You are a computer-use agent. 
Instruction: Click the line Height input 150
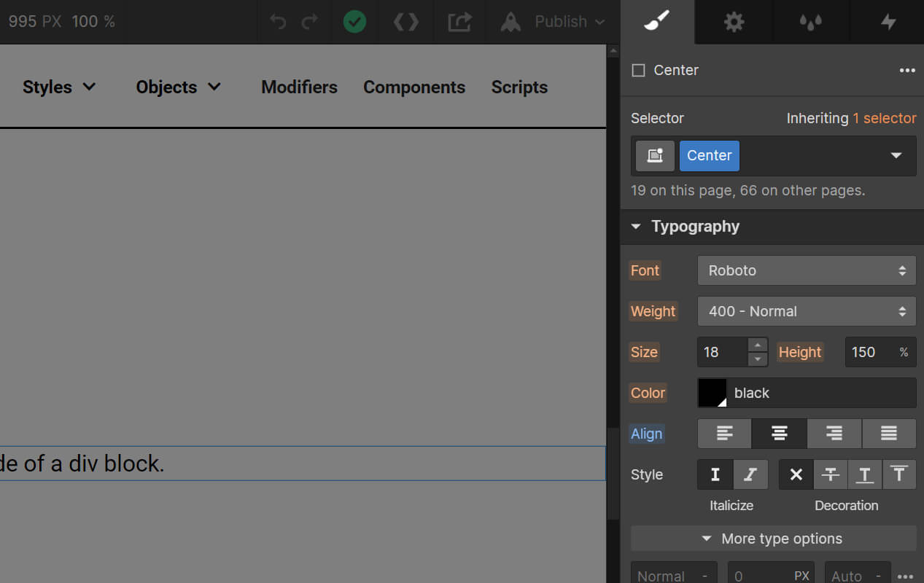point(869,352)
